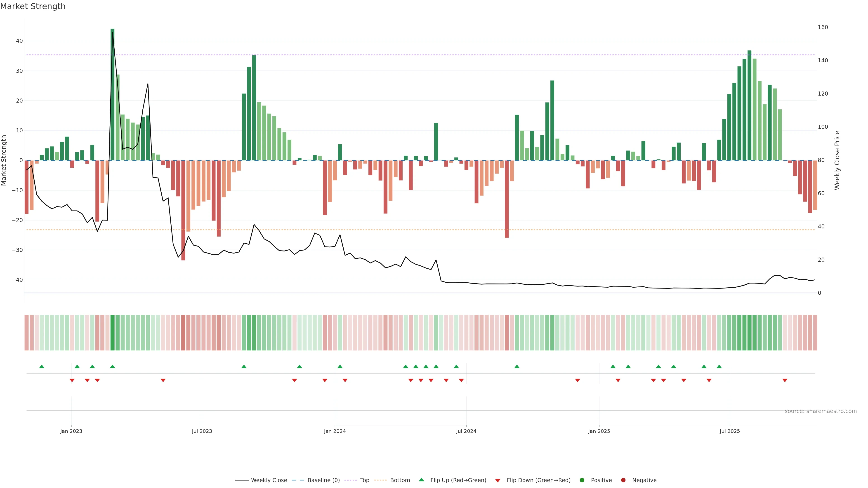The width and height of the screenshot is (868, 488).
Task: Click the Market Strength chart title
Action: 33,6
